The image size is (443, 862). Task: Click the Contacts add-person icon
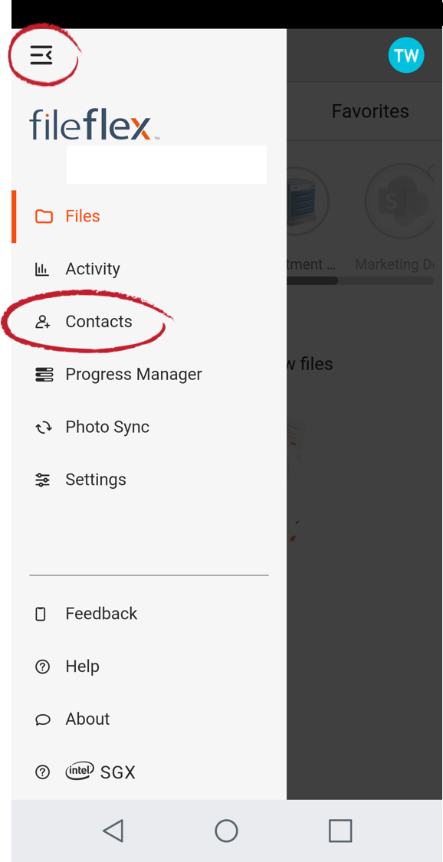tap(43, 322)
